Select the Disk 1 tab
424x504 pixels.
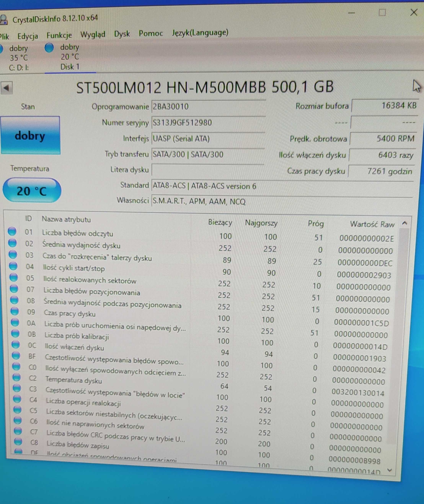click(70, 57)
